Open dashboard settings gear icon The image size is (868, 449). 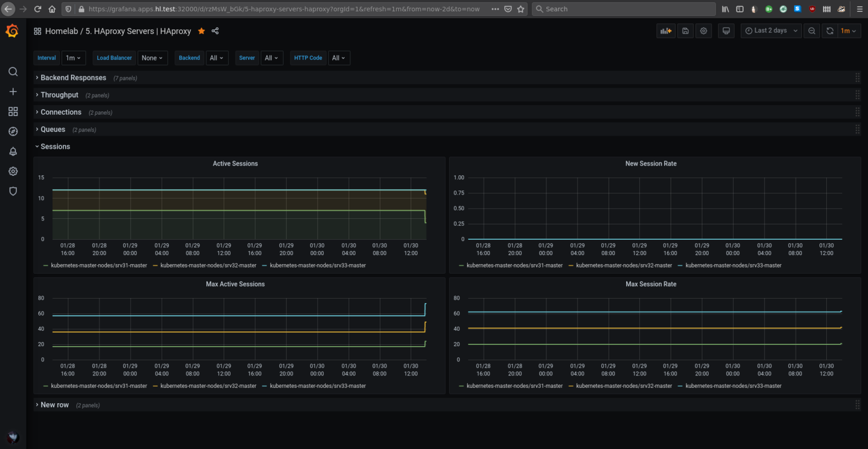tap(704, 31)
